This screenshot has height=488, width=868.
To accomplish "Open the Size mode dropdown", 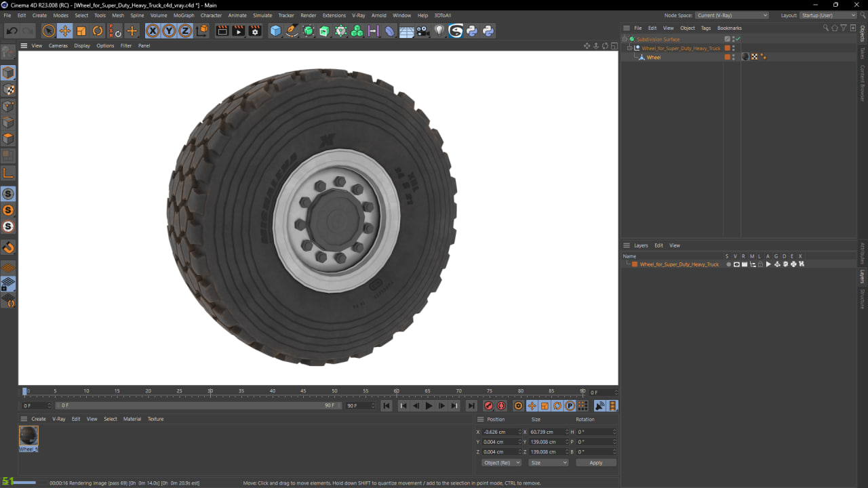I will coord(548,463).
